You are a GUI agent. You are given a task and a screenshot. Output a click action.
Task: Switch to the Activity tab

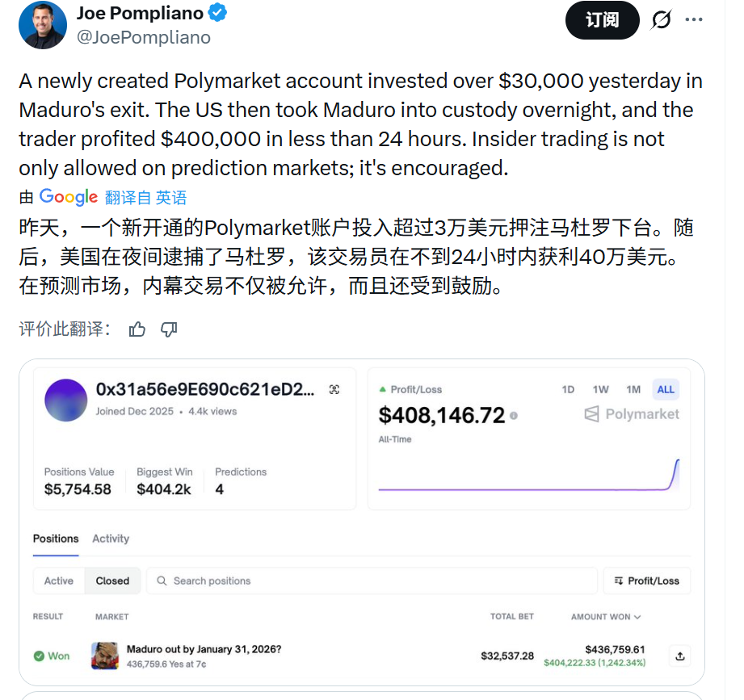(x=111, y=539)
